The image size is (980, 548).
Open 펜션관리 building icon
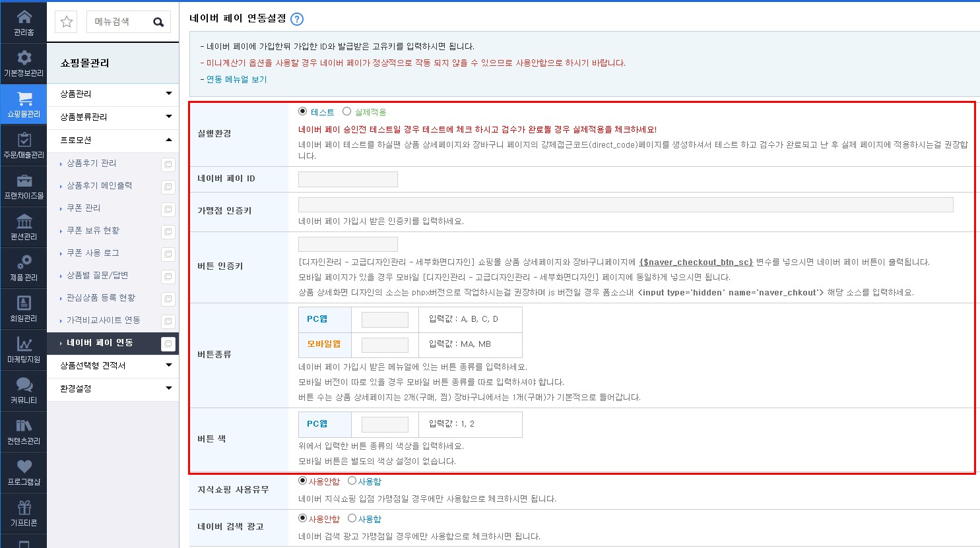tap(24, 222)
